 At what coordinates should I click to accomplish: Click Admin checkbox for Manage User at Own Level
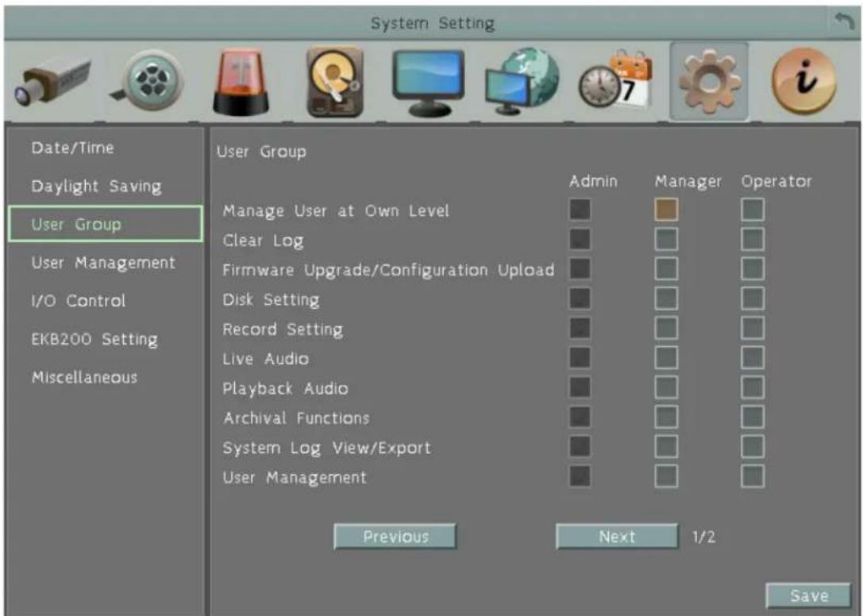[580, 210]
